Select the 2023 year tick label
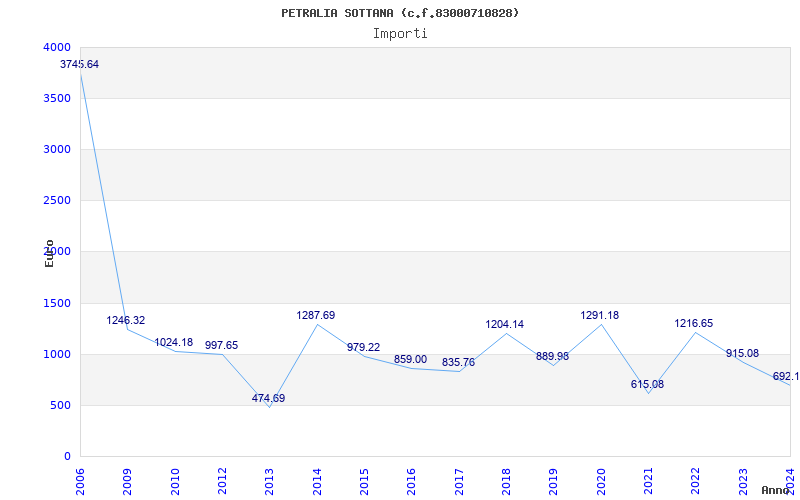Screen dimensions: 800x500 click(x=743, y=482)
